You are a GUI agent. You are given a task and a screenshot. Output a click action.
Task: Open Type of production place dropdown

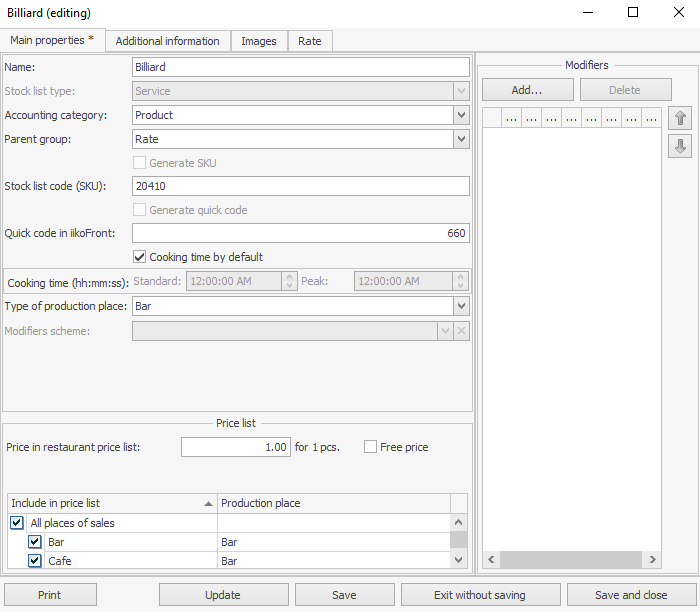click(x=460, y=306)
